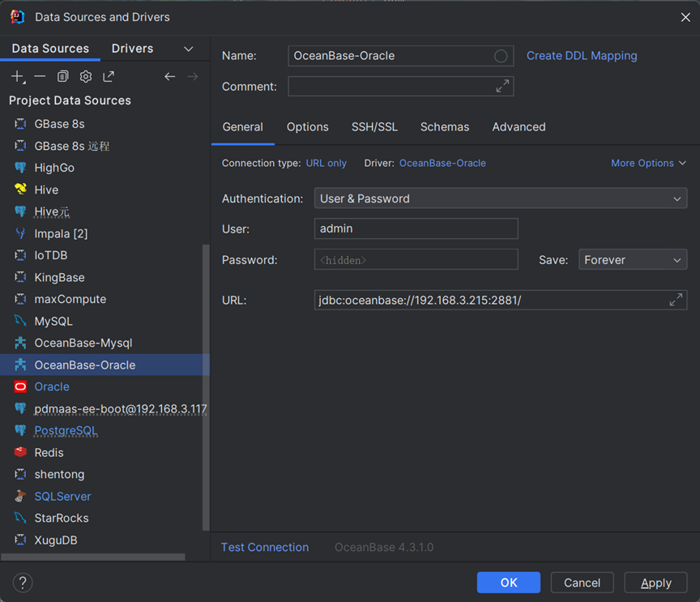Go back with the left arrow icon

(169, 76)
